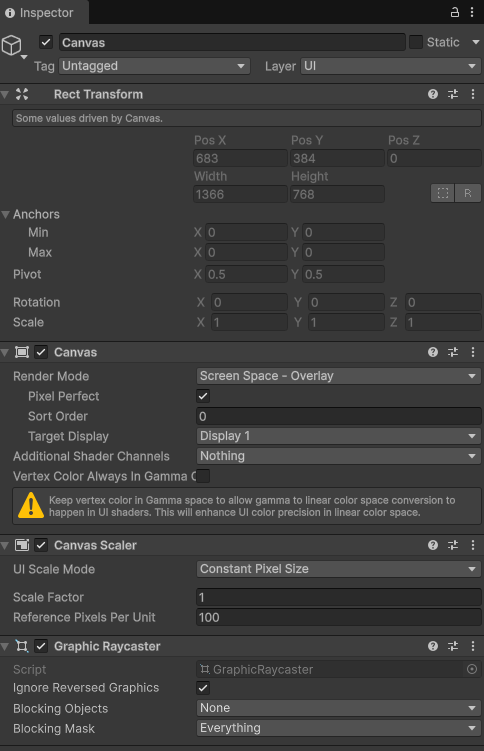Open Canvas Scaler more options menu
This screenshot has width=484, height=751.
(x=473, y=545)
